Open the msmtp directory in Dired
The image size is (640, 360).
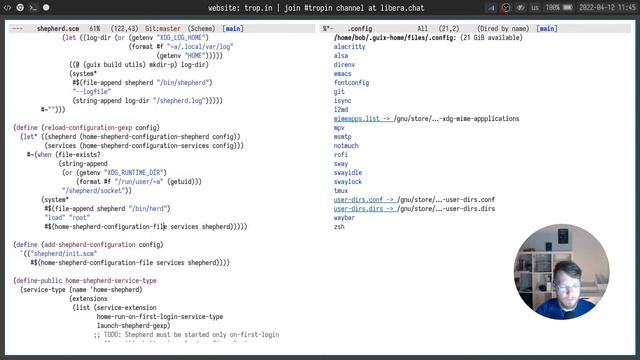342,136
